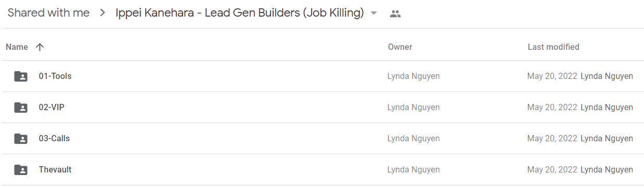This screenshot has width=644, height=187.
Task: Select the Thevault folder name
Action: (x=55, y=170)
